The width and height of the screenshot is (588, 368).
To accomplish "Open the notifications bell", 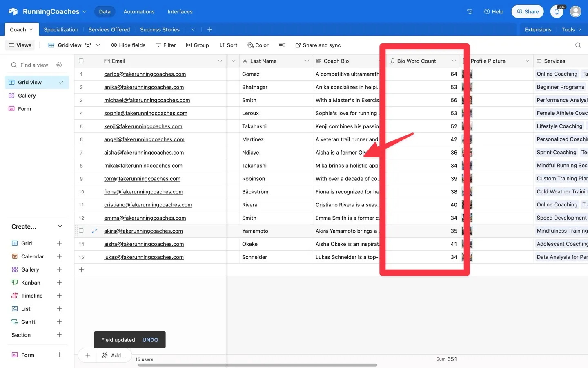I will pyautogui.click(x=557, y=11).
